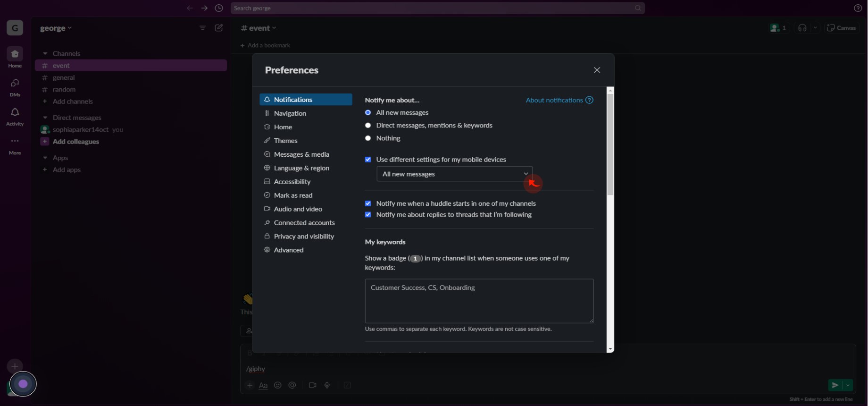Click the mention @ icon
Image resolution: width=868 pixels, height=406 pixels.
pyautogui.click(x=292, y=385)
